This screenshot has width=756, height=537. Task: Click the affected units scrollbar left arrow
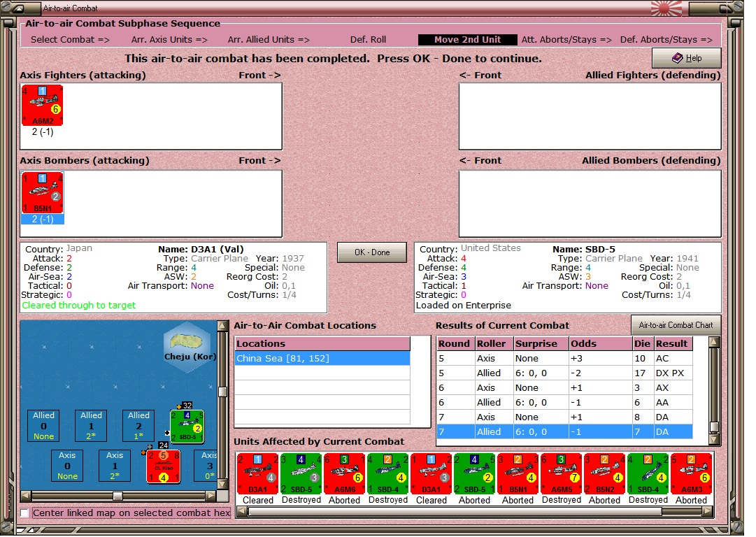click(241, 511)
